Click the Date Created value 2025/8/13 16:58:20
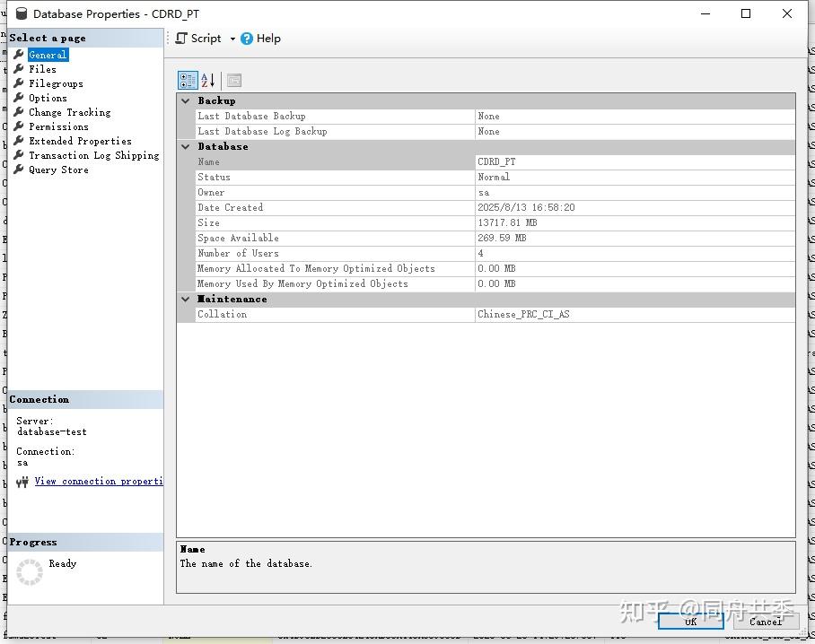815x644 pixels. pyautogui.click(x=526, y=207)
